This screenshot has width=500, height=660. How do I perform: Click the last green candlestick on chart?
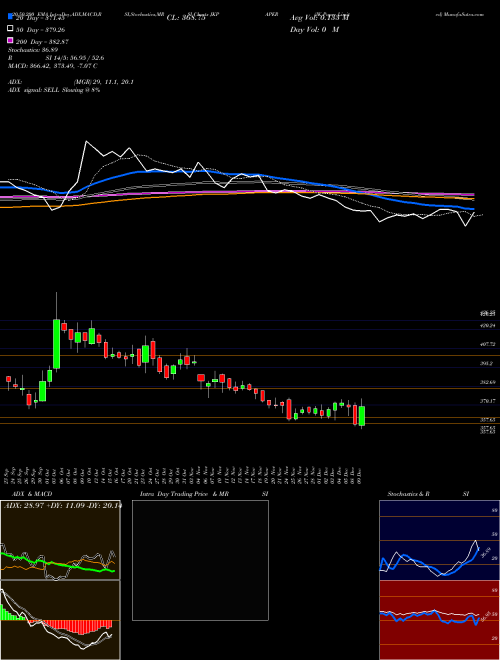point(362,416)
